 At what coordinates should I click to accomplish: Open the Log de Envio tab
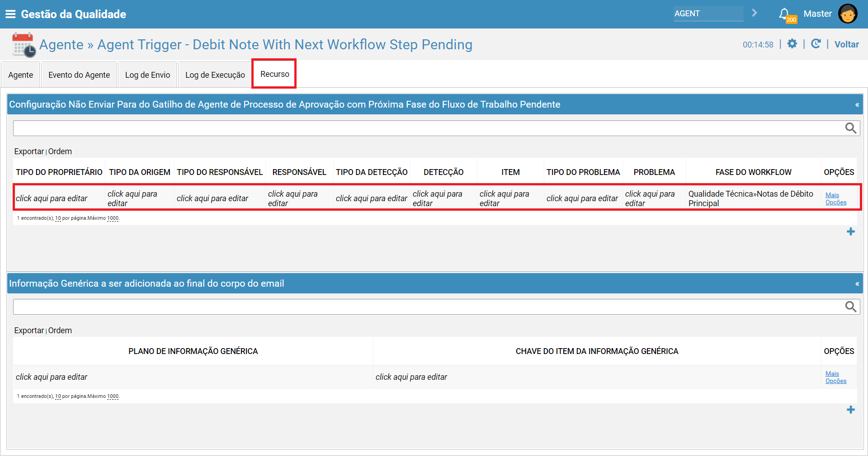pos(147,75)
